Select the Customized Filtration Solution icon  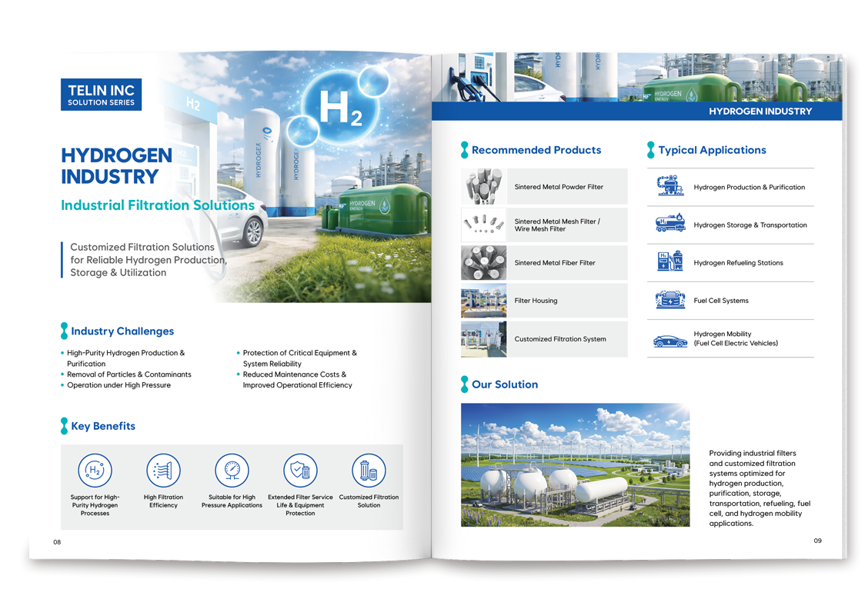tap(369, 470)
